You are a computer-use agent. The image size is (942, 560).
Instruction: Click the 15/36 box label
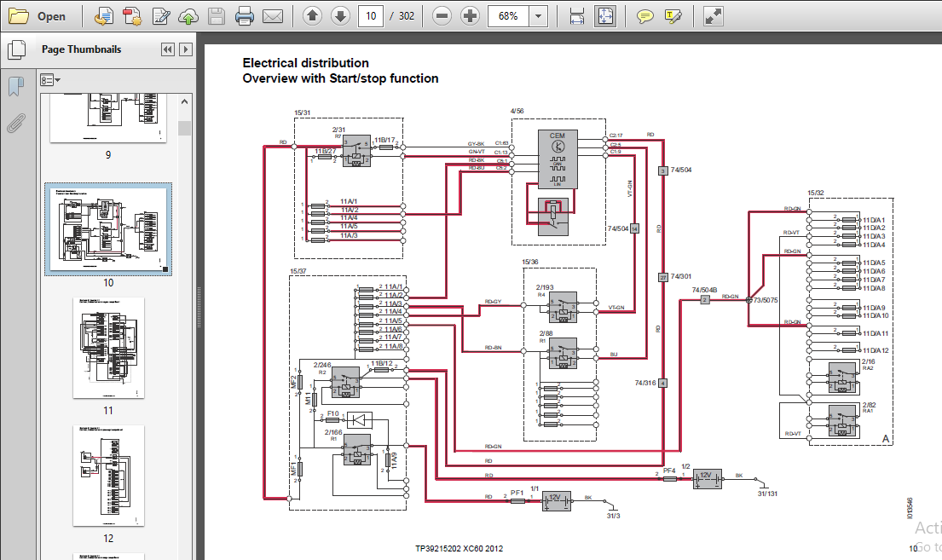coord(530,262)
